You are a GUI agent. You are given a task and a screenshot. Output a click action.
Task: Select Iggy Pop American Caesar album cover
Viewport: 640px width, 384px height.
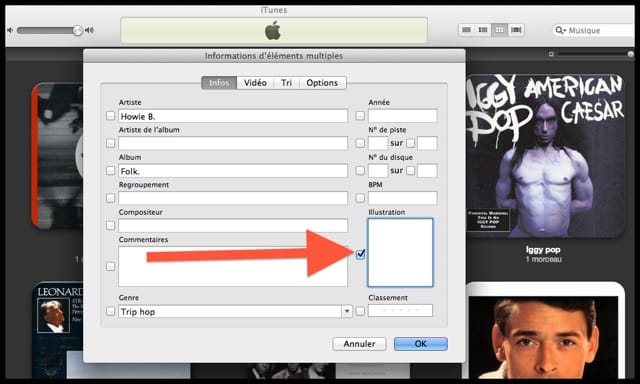tap(544, 156)
